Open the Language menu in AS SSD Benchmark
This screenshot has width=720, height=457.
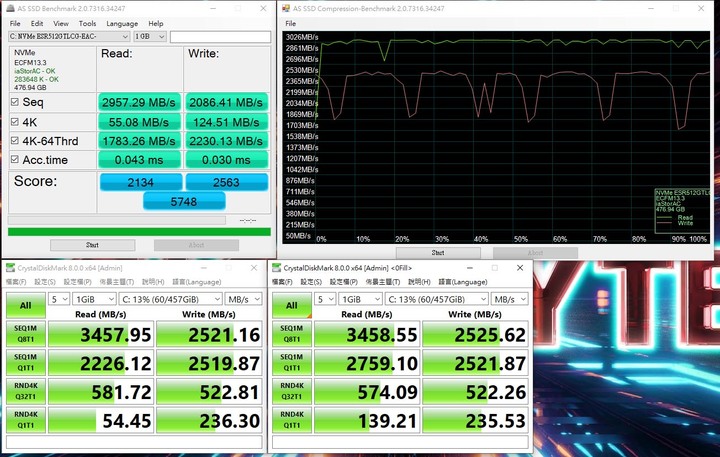pos(122,23)
